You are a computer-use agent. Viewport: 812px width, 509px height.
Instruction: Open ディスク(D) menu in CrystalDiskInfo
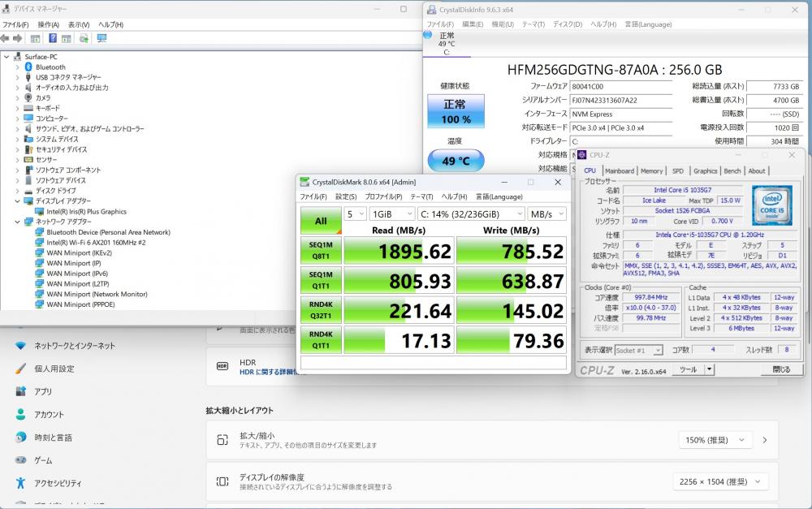click(568, 24)
